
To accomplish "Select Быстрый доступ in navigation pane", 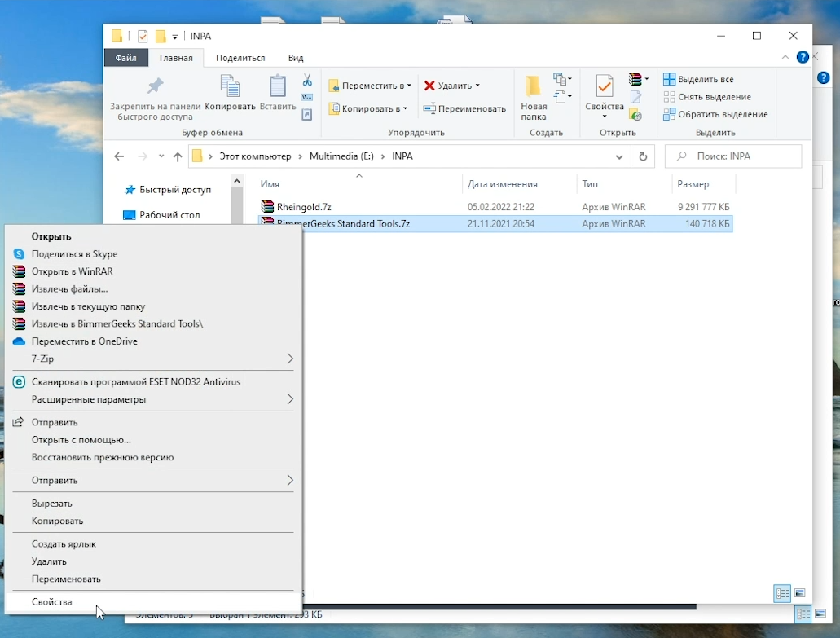I will [x=168, y=190].
